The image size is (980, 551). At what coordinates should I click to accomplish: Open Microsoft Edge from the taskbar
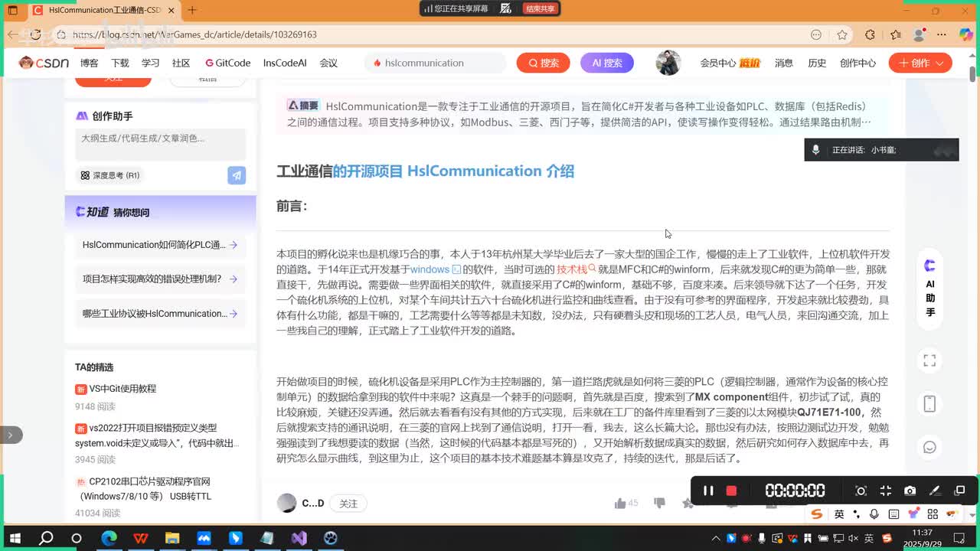tap(109, 538)
